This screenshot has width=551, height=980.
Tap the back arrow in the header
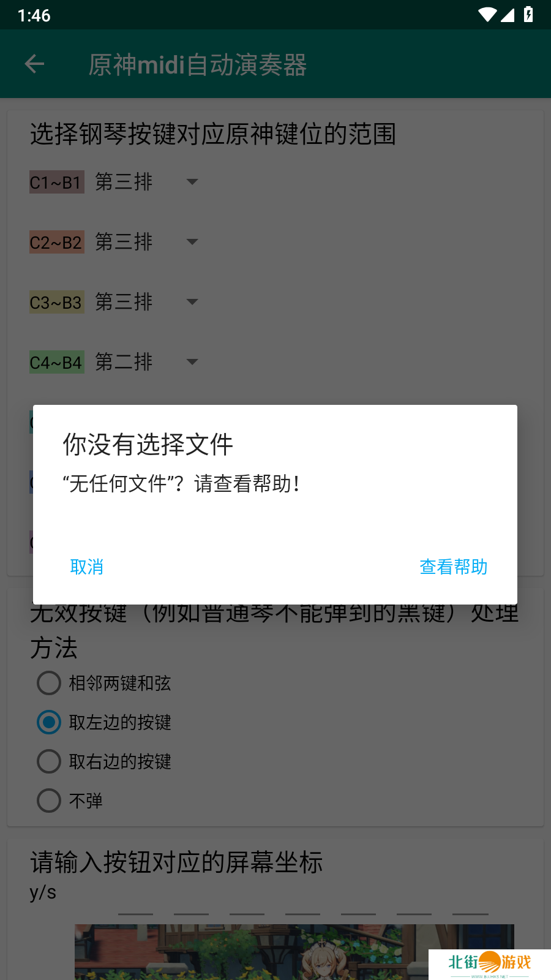pyautogui.click(x=34, y=64)
